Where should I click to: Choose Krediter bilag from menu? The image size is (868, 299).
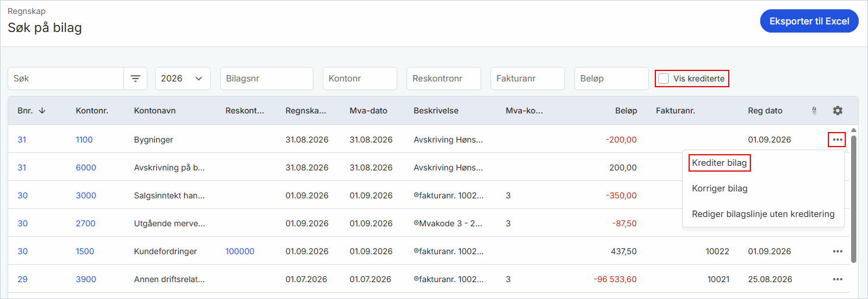click(x=719, y=163)
